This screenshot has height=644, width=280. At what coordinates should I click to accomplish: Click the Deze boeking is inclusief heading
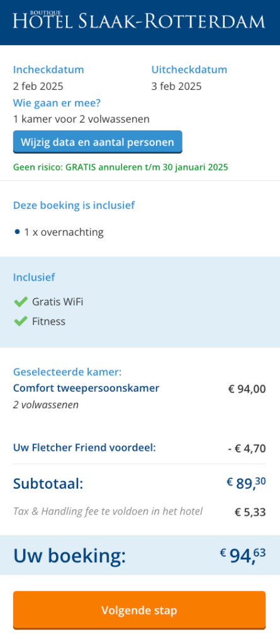(x=74, y=206)
